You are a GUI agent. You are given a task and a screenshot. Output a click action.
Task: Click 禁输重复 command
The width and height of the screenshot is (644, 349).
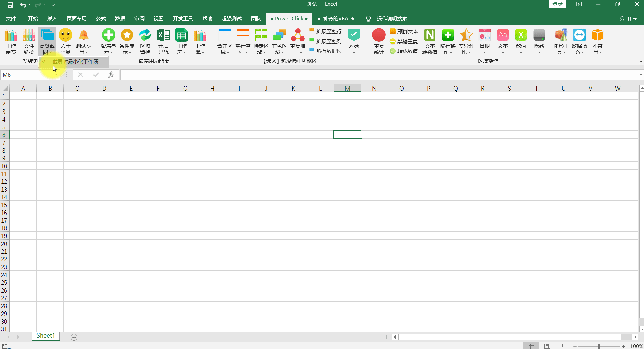pos(404,41)
